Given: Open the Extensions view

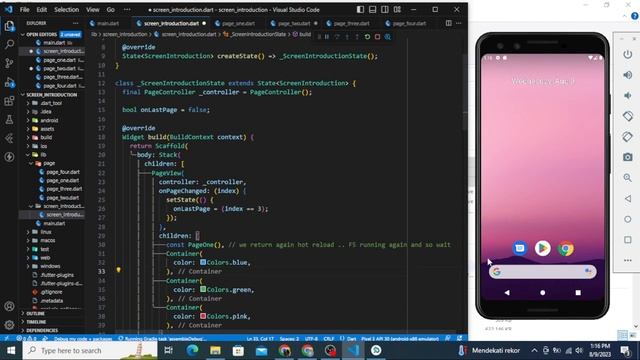Looking at the screenshot, I should click(9, 101).
